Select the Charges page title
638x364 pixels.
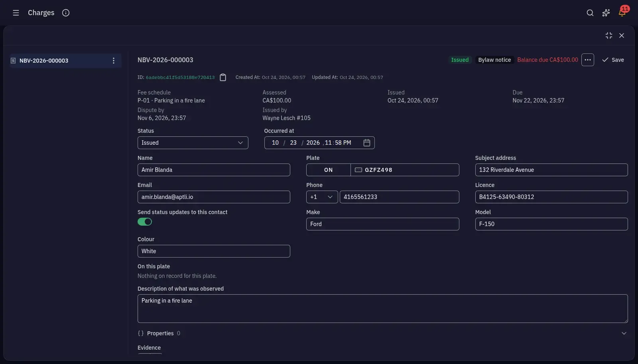coord(41,13)
